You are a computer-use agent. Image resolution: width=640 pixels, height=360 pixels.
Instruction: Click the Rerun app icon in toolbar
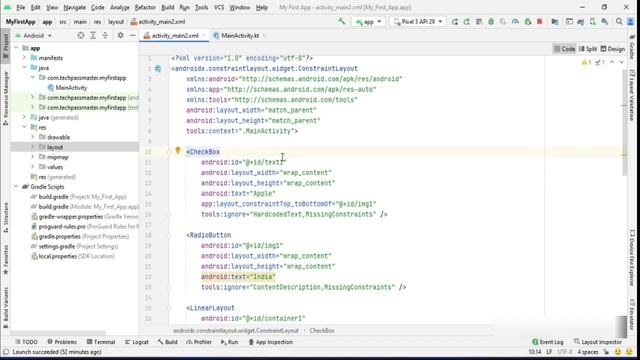(455, 22)
